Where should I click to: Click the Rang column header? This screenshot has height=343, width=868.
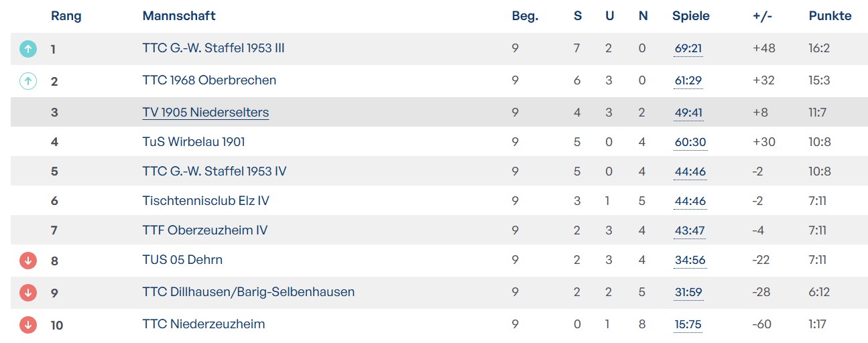[x=66, y=16]
